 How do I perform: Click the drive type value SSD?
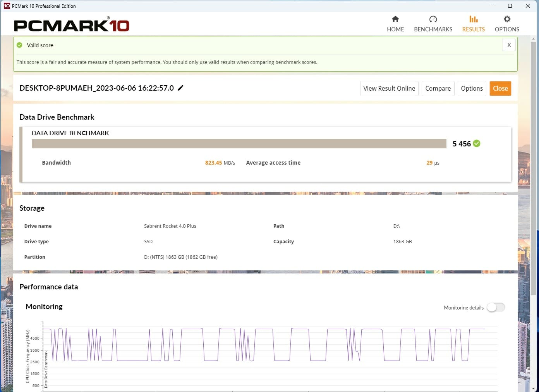[x=148, y=242]
